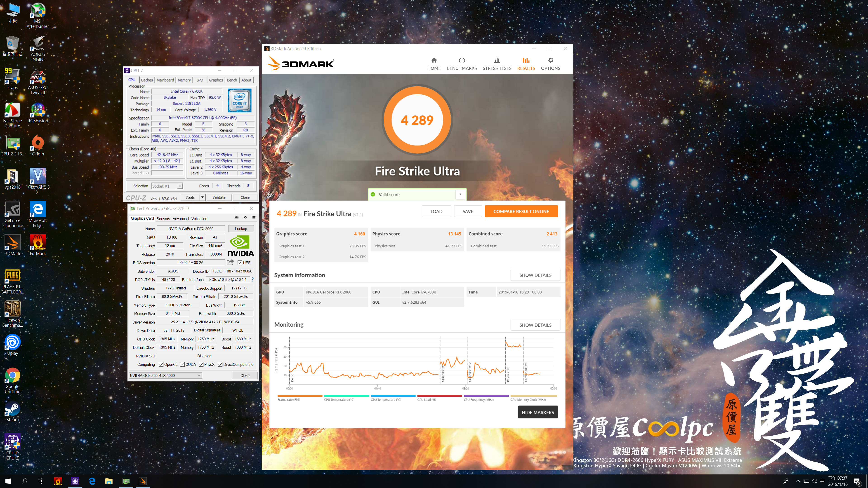Select the AORUS ENGINE desktop icon
The width and height of the screenshot is (868, 488).
38,49
